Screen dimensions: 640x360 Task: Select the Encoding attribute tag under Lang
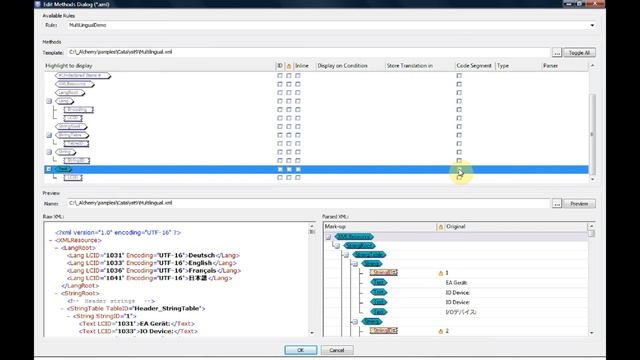(78, 110)
